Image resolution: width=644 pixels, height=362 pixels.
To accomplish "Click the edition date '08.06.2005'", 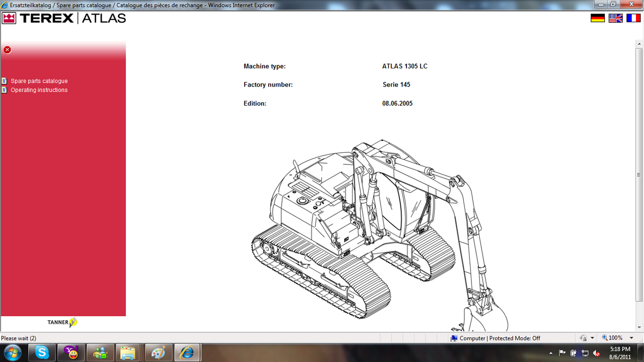I will (397, 104).
